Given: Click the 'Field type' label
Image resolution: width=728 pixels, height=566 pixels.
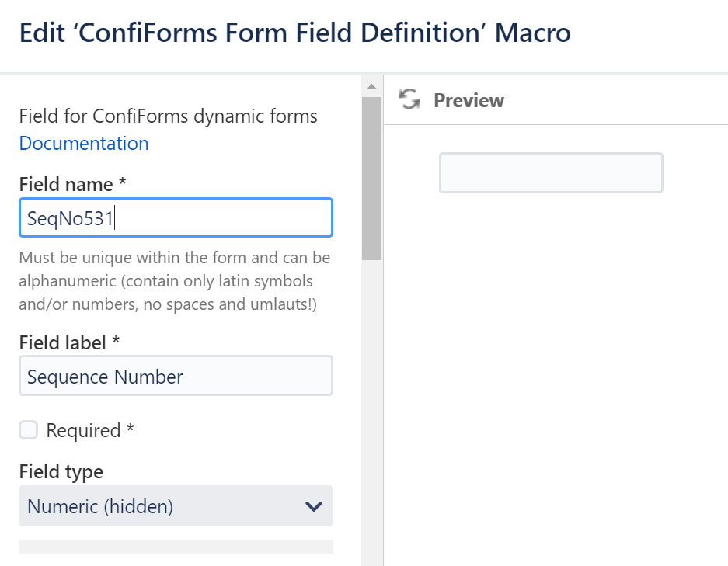Looking at the screenshot, I should (x=61, y=471).
